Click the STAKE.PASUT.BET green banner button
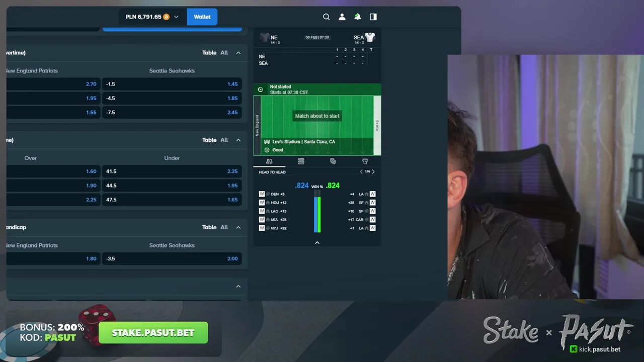This screenshot has height=362, width=644. 153,333
